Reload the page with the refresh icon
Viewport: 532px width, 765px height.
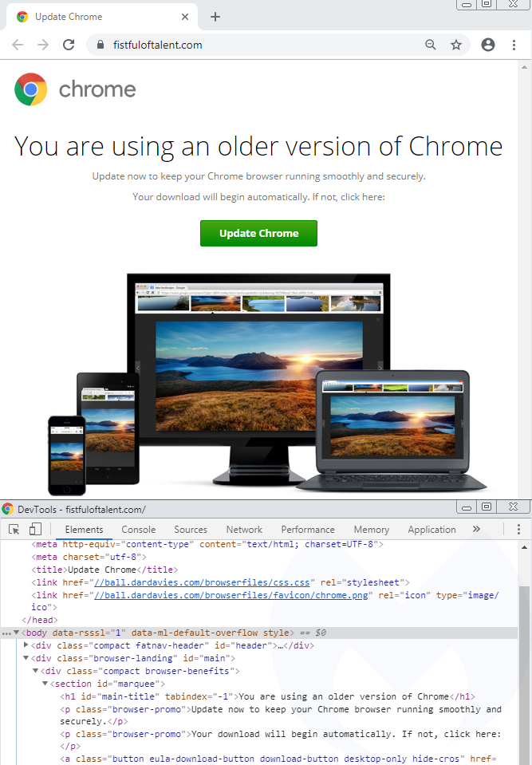point(69,45)
